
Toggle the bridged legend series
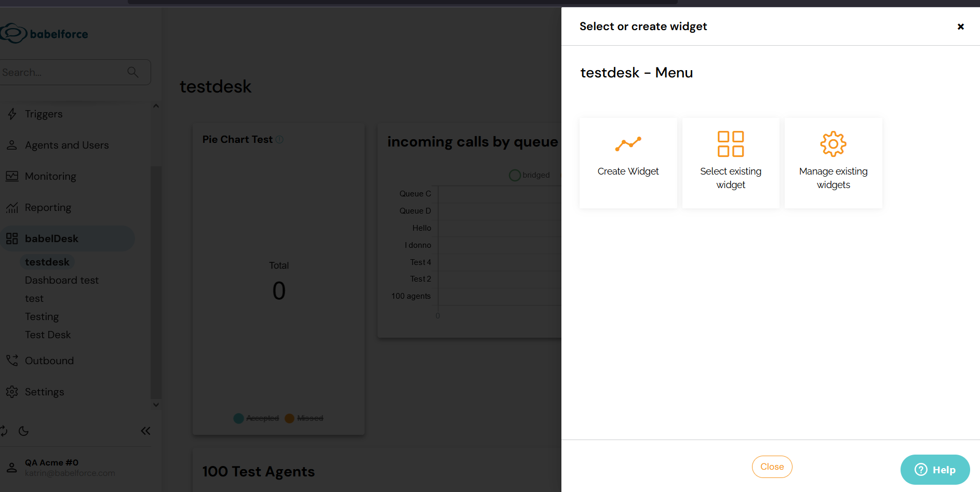pos(529,175)
